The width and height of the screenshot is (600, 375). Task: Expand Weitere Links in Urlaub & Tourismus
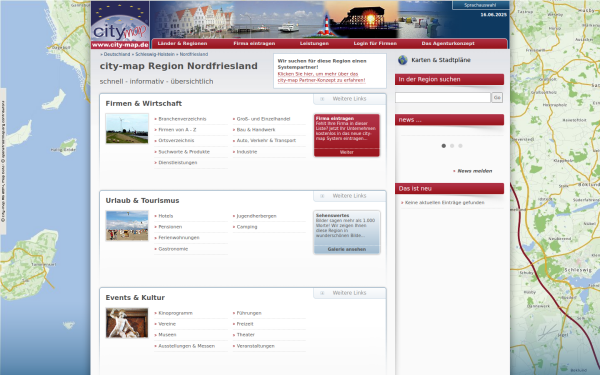[x=349, y=196]
